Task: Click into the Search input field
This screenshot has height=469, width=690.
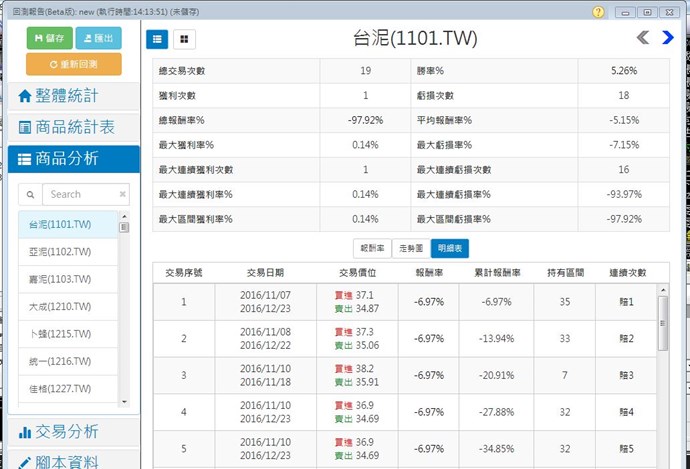Action: tap(80, 194)
